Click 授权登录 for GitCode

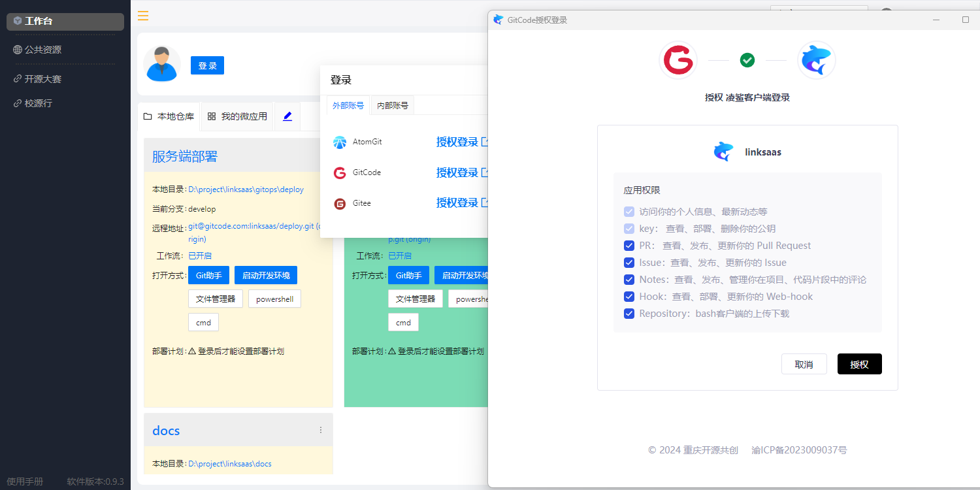[462, 172]
